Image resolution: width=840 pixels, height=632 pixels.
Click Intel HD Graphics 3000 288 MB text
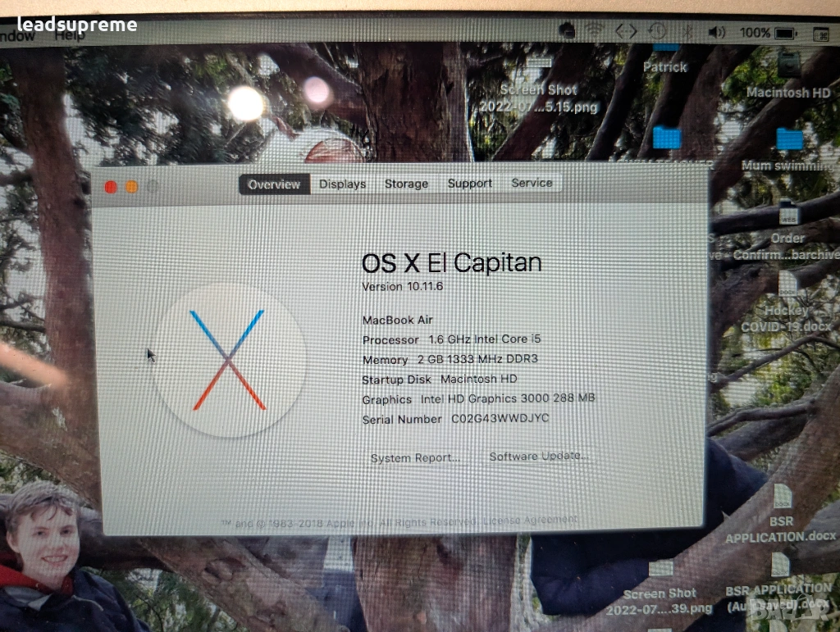[x=507, y=398]
